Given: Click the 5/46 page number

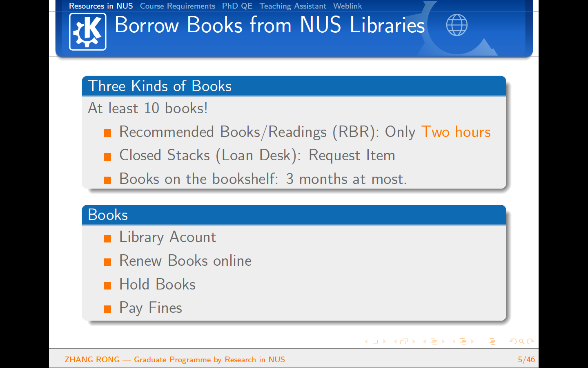Looking at the screenshot, I should 526,360.
